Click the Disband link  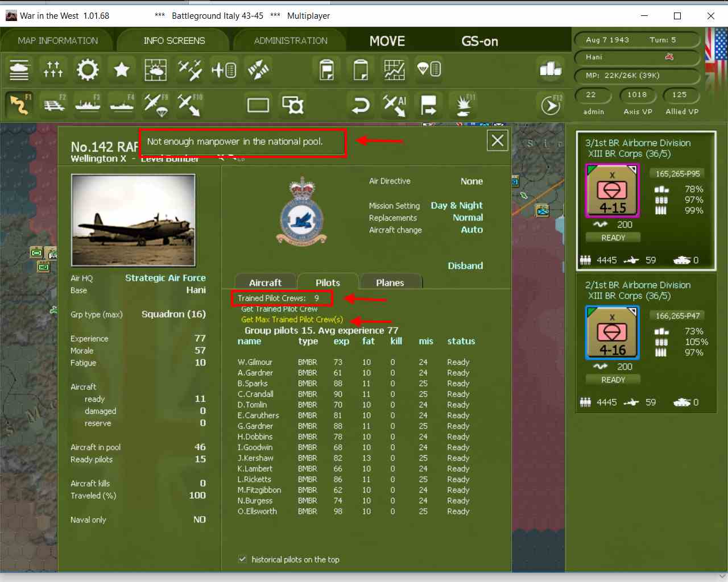click(x=465, y=265)
